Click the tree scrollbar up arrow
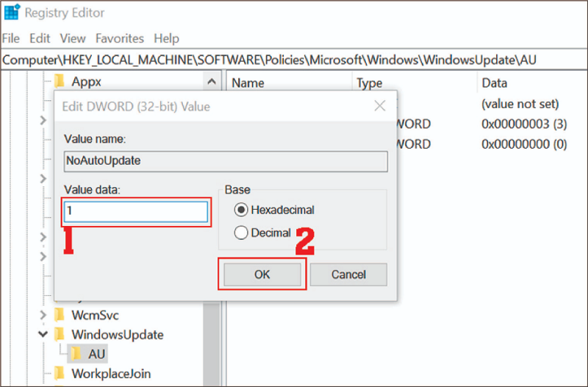The width and height of the screenshot is (588, 387). tap(211, 82)
